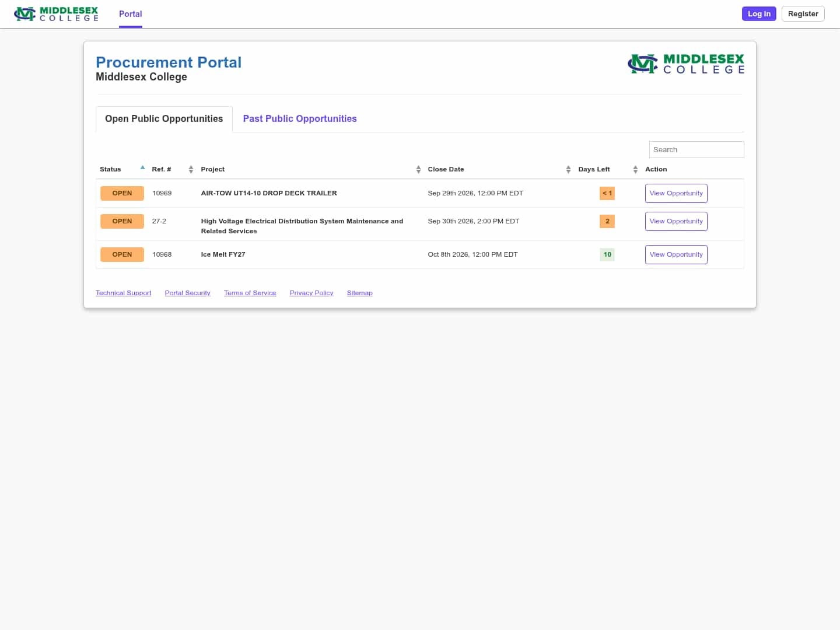The width and height of the screenshot is (840, 630).
Task: Open Privacy Policy link
Action: [311, 293]
